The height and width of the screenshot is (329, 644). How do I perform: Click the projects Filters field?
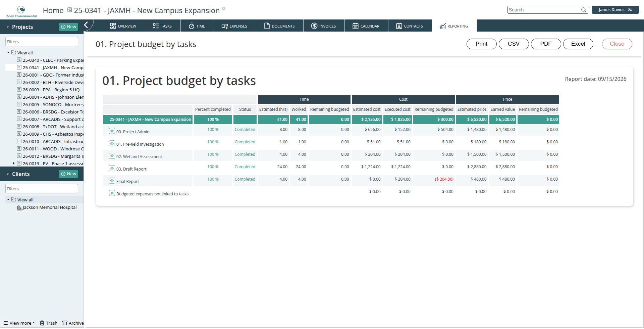[x=42, y=42]
